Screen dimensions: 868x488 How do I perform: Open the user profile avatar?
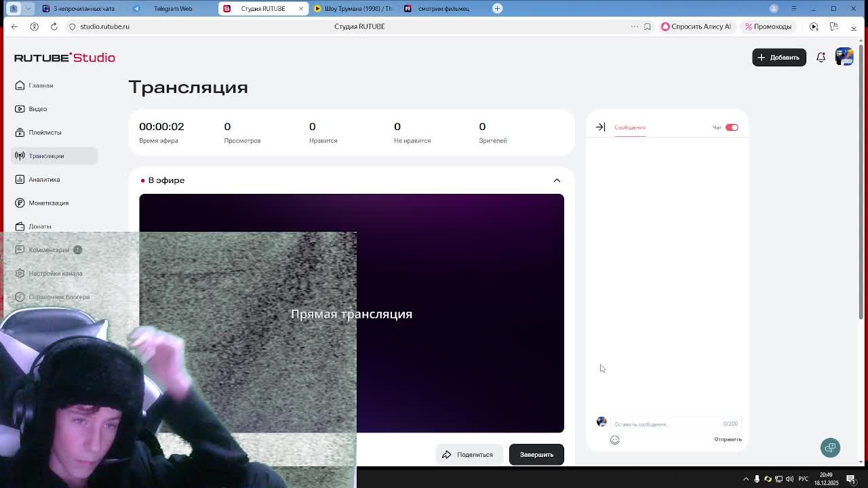pos(844,57)
